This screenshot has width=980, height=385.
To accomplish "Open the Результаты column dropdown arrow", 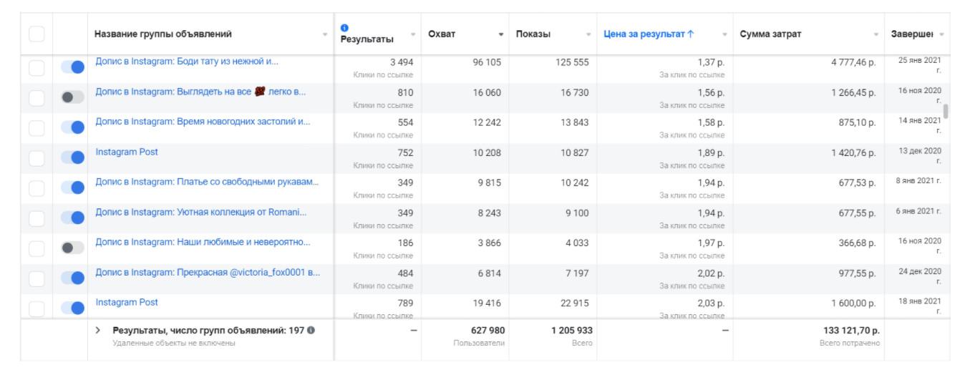I will [x=413, y=34].
